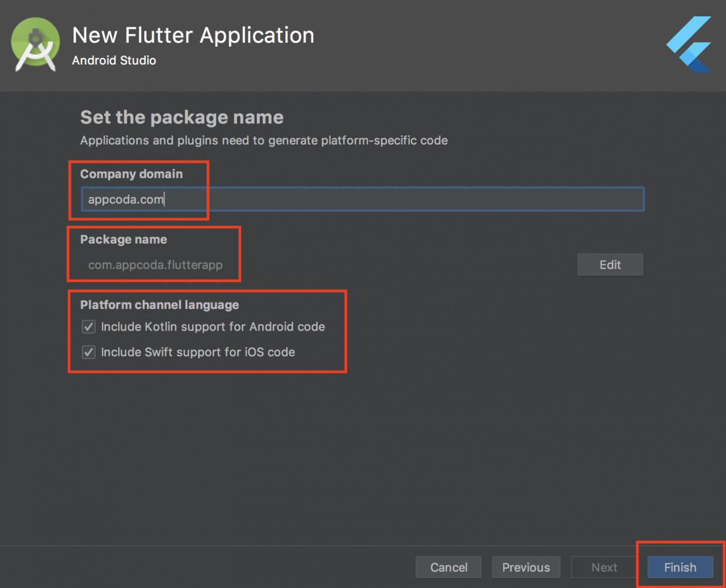Click the Edit button for package name
Image resolution: width=726 pixels, height=588 pixels.
610,264
